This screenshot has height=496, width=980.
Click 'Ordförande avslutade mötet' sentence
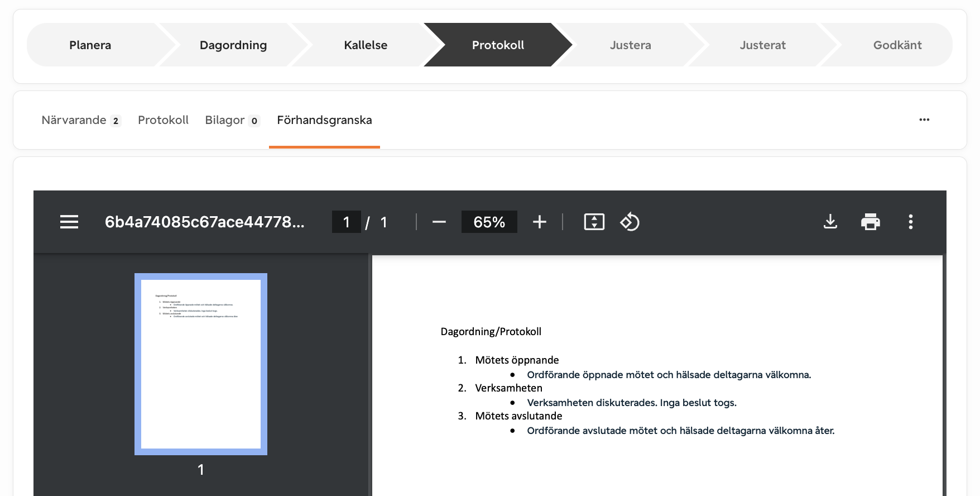(681, 431)
